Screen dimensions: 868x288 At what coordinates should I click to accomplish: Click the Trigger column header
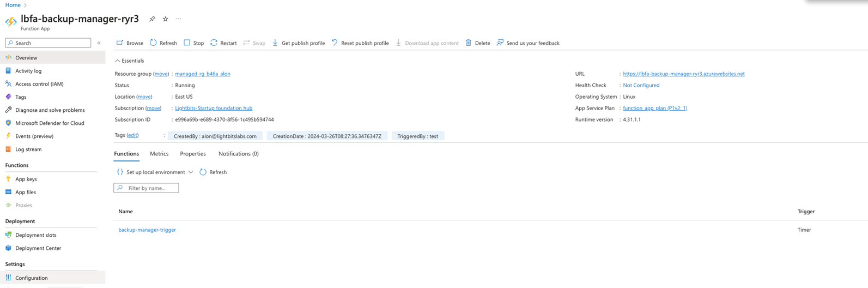[806, 211]
